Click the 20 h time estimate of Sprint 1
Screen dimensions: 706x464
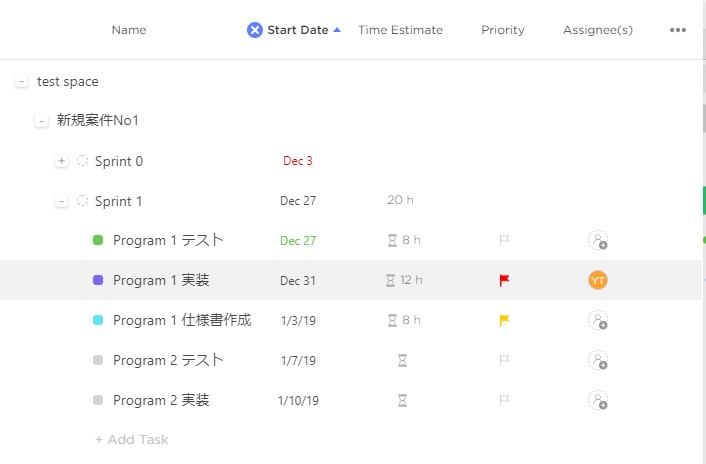[400, 200]
